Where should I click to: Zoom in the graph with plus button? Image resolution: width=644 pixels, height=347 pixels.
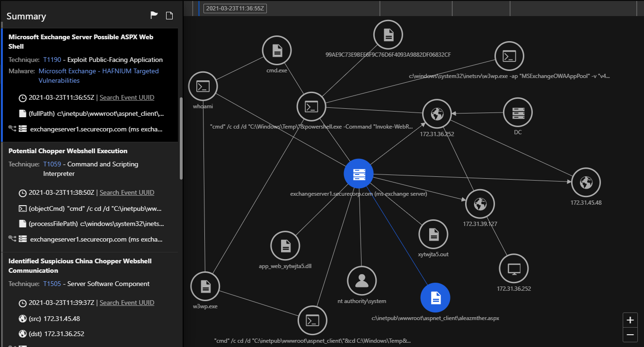(x=630, y=320)
